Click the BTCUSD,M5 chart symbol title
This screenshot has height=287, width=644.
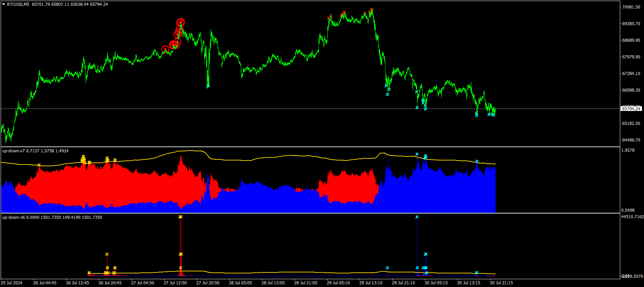tap(18, 4)
